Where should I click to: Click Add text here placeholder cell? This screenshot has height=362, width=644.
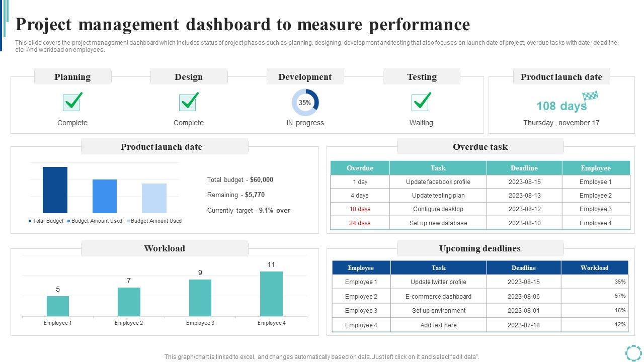438,325
